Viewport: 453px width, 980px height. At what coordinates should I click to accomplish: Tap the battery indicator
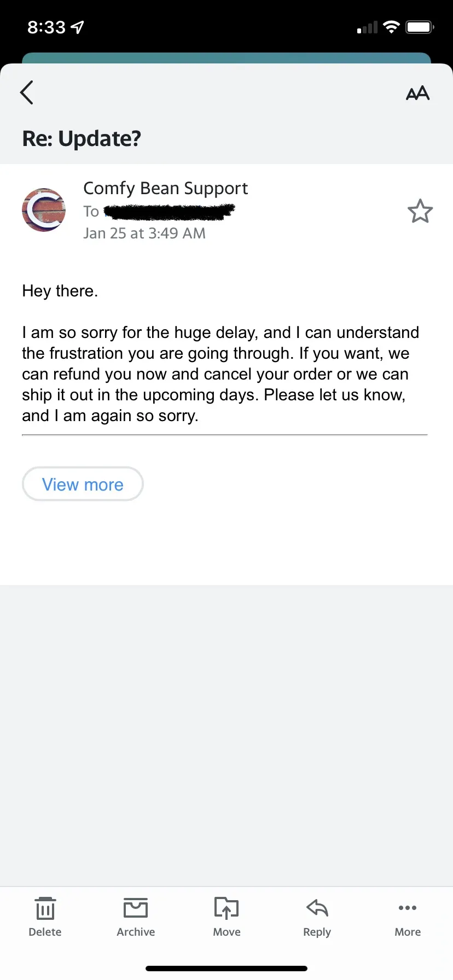pos(420,27)
